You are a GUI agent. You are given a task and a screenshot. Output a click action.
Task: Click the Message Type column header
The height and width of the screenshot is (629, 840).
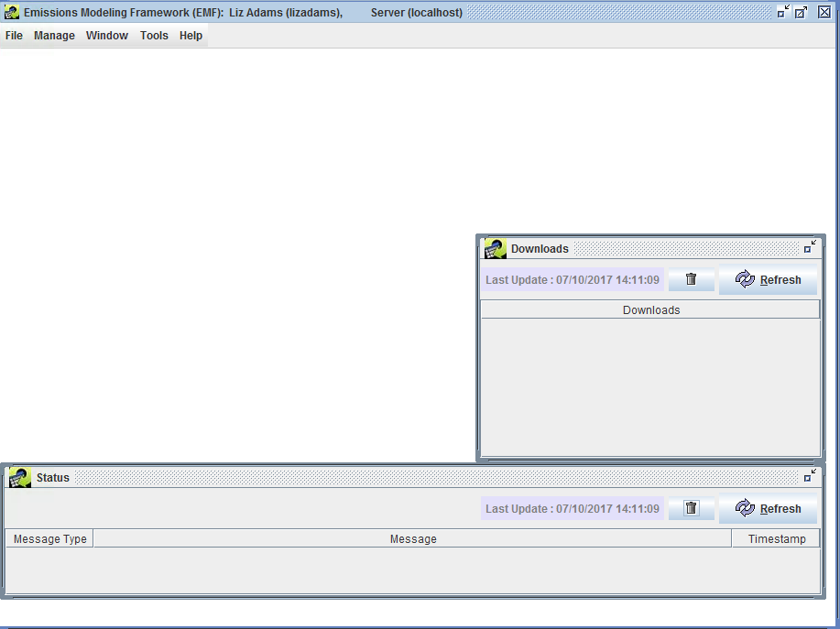[x=48, y=538]
